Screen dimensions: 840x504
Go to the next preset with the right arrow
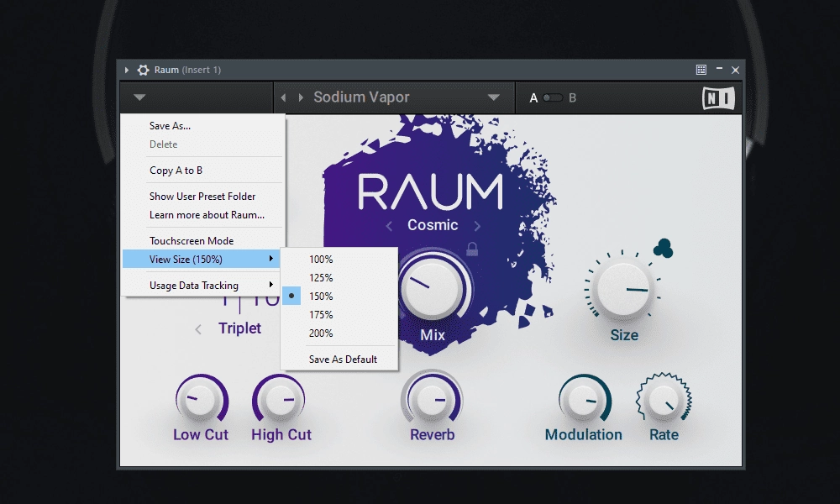click(301, 97)
